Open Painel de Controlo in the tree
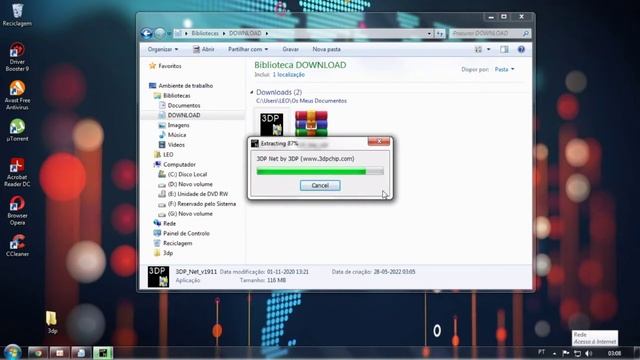This screenshot has height=360, width=640. tap(186, 233)
